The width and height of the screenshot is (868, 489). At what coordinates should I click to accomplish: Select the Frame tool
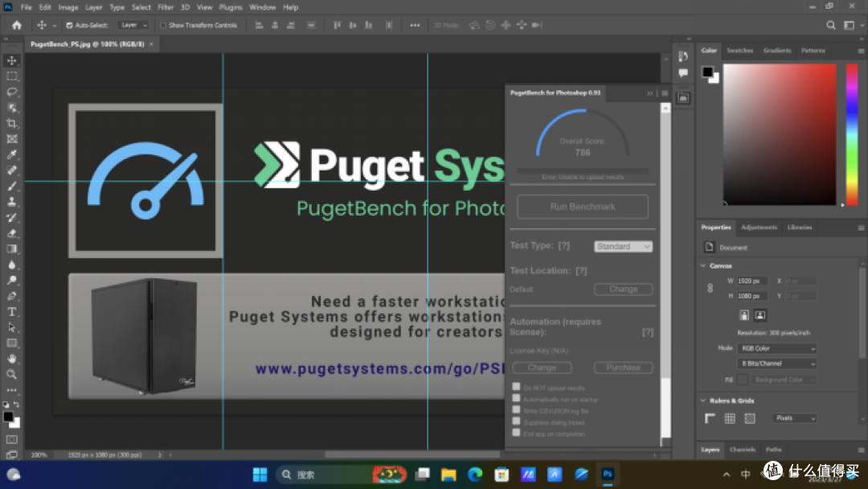point(11,139)
